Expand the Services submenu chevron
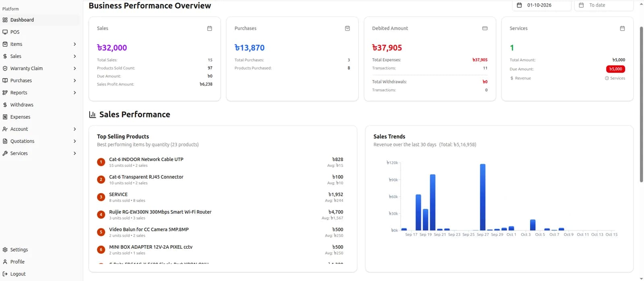 (x=75, y=153)
